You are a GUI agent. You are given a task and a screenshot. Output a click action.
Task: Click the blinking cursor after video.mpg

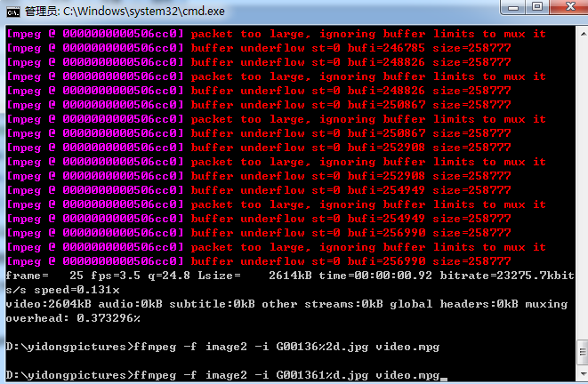point(444,380)
